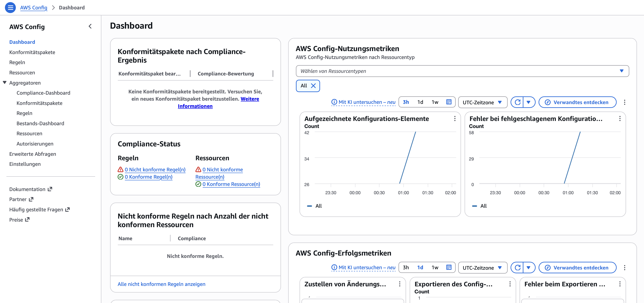Click warning icon beside Nicht konforme Regel(n)

point(121,169)
